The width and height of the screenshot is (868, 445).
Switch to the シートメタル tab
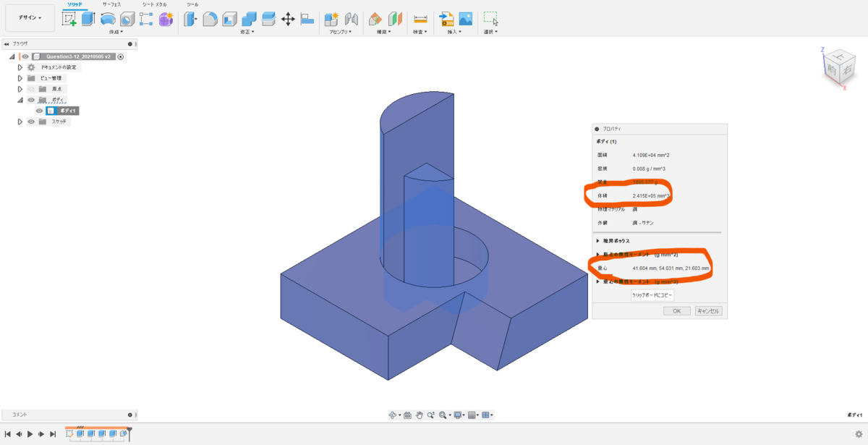click(154, 4)
